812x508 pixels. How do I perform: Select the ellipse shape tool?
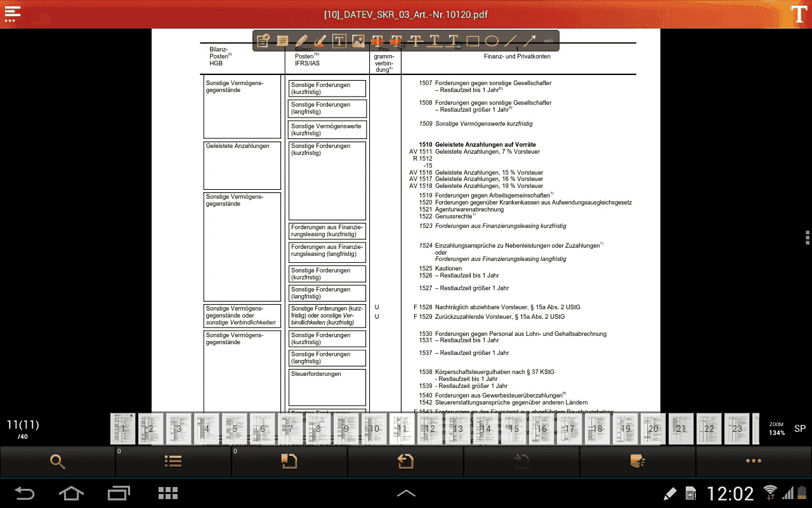tap(492, 41)
